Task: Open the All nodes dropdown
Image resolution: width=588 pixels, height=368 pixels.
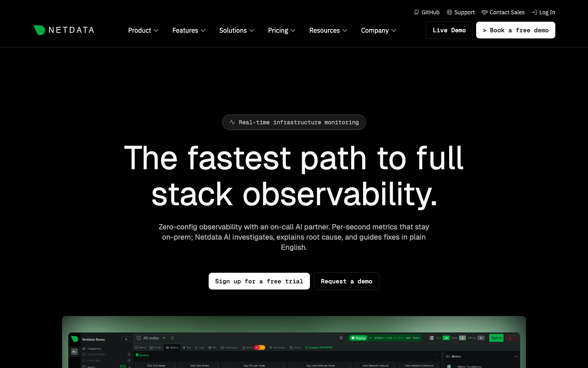Action: (x=152, y=338)
